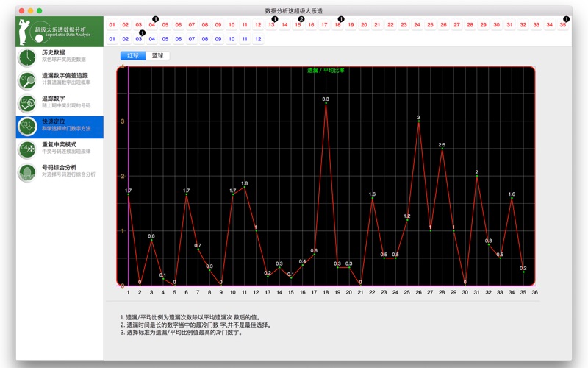Select red ball number 35
The width and height of the screenshot is (588, 368).
(563, 25)
